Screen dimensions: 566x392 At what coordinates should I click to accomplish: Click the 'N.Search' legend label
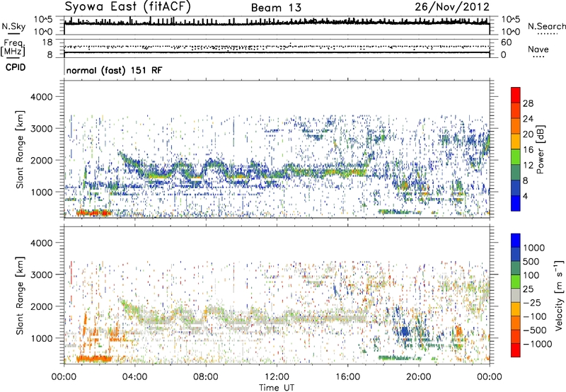pyautogui.click(x=546, y=26)
